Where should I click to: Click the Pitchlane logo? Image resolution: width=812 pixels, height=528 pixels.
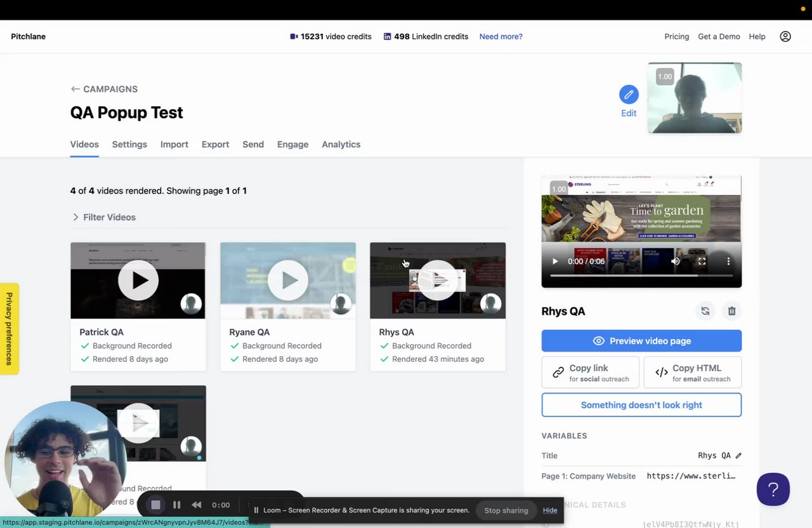[x=29, y=37]
